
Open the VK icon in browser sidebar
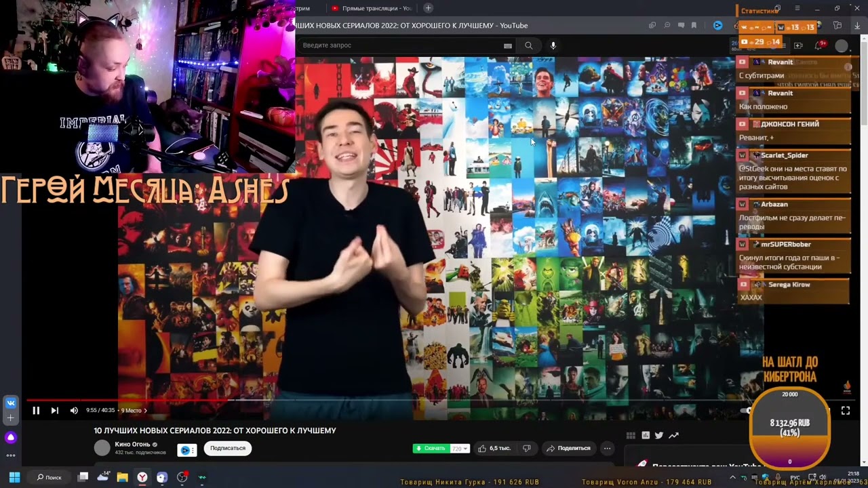pyautogui.click(x=10, y=403)
